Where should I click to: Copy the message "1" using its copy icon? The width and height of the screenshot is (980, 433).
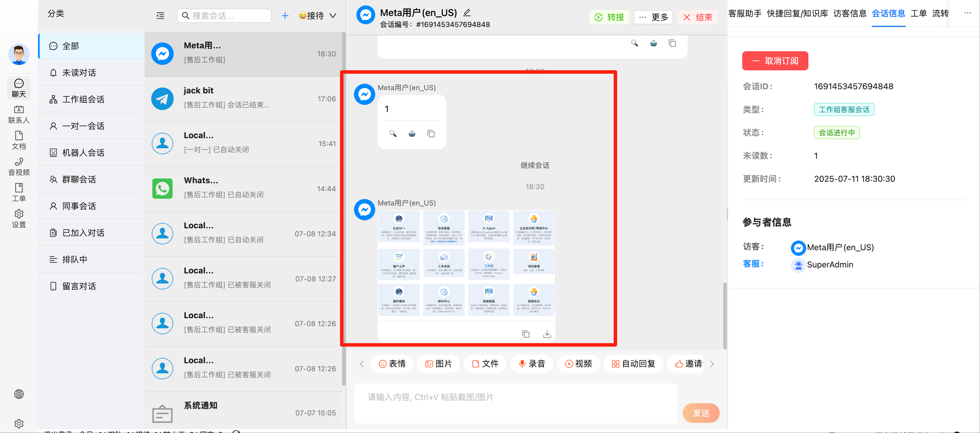pos(431,133)
